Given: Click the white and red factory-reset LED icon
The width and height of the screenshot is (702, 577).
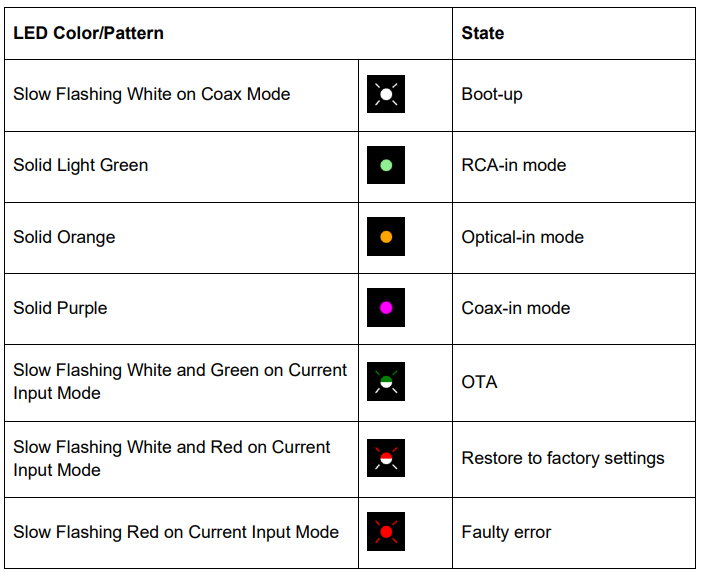Looking at the screenshot, I should tap(386, 458).
